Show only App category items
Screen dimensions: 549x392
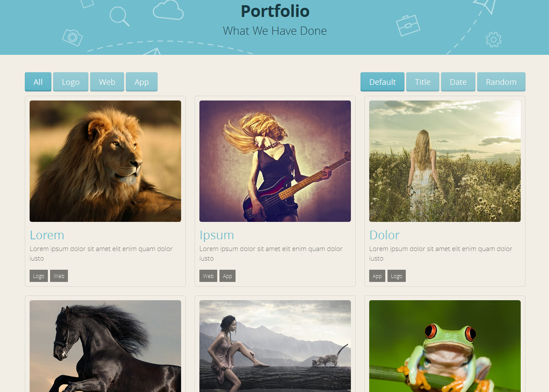coord(141,82)
